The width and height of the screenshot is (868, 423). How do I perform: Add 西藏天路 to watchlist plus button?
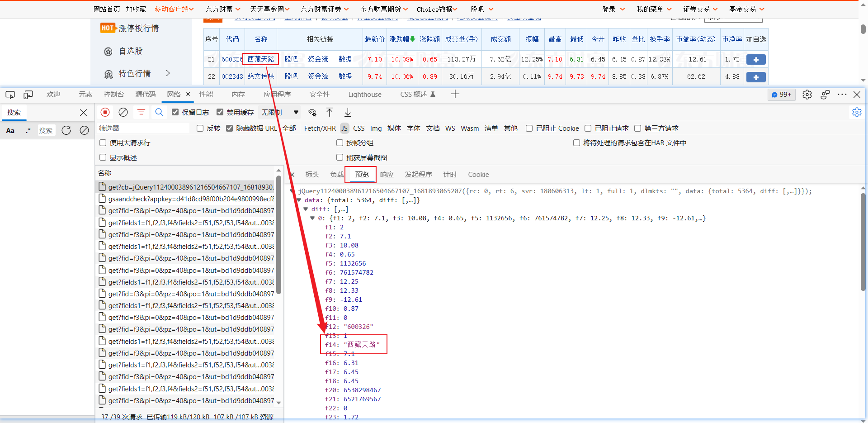point(756,60)
